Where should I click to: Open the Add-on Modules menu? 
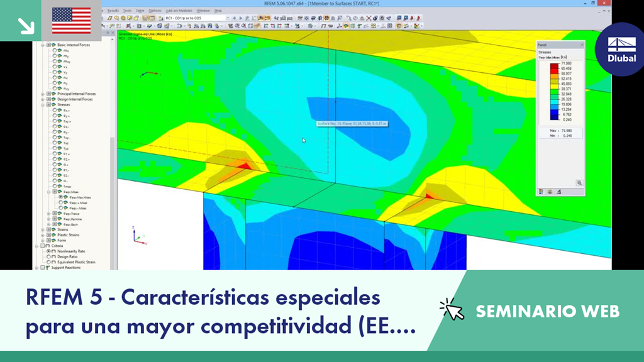coord(179,11)
